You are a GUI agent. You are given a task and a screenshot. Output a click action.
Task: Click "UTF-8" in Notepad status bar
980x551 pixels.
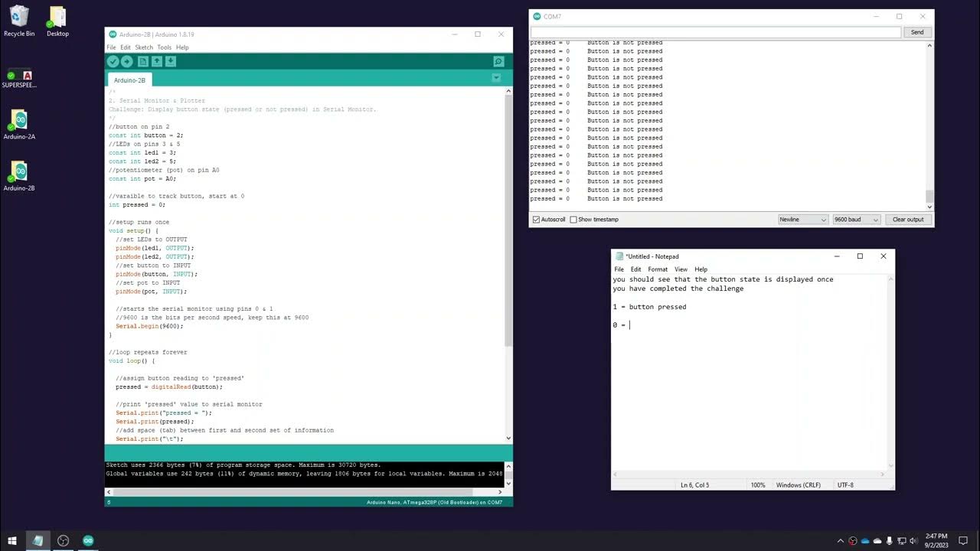coord(845,485)
